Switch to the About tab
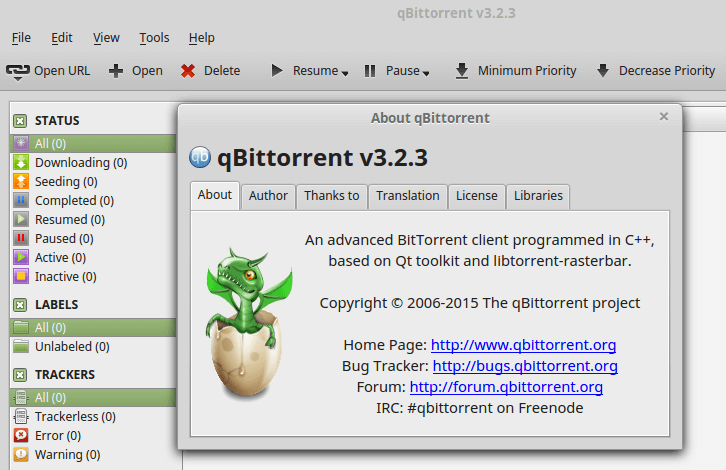 click(x=215, y=195)
